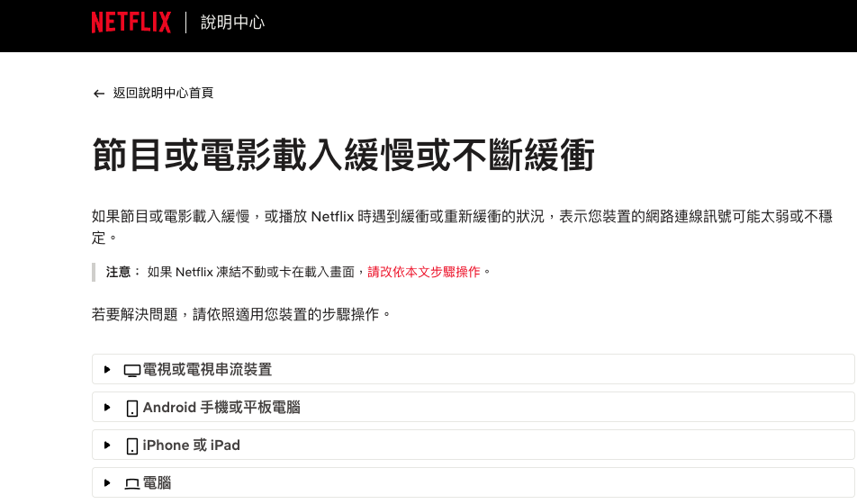Click the iPhone 或 iPad label
This screenshot has width=857, height=504.
pos(191,445)
